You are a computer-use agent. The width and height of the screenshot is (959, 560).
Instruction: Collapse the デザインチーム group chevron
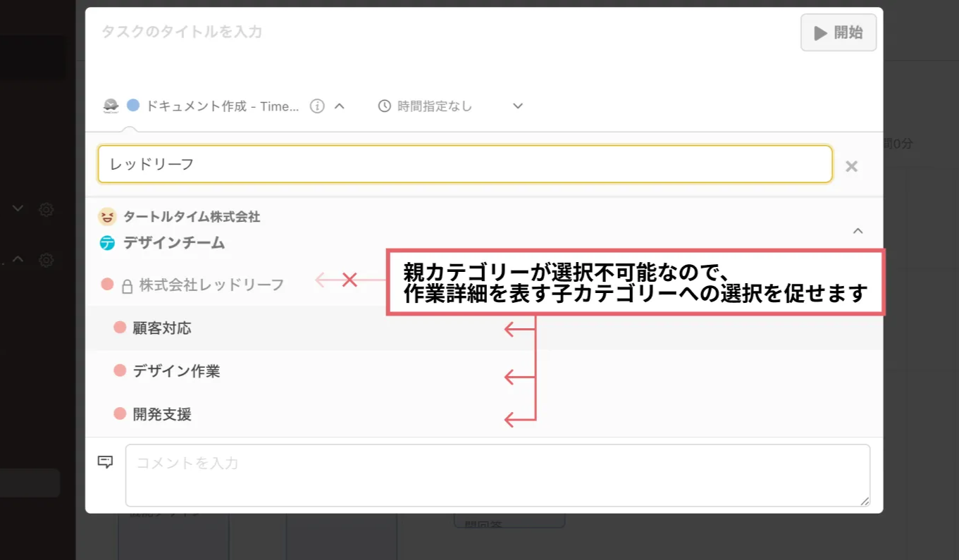click(x=858, y=231)
